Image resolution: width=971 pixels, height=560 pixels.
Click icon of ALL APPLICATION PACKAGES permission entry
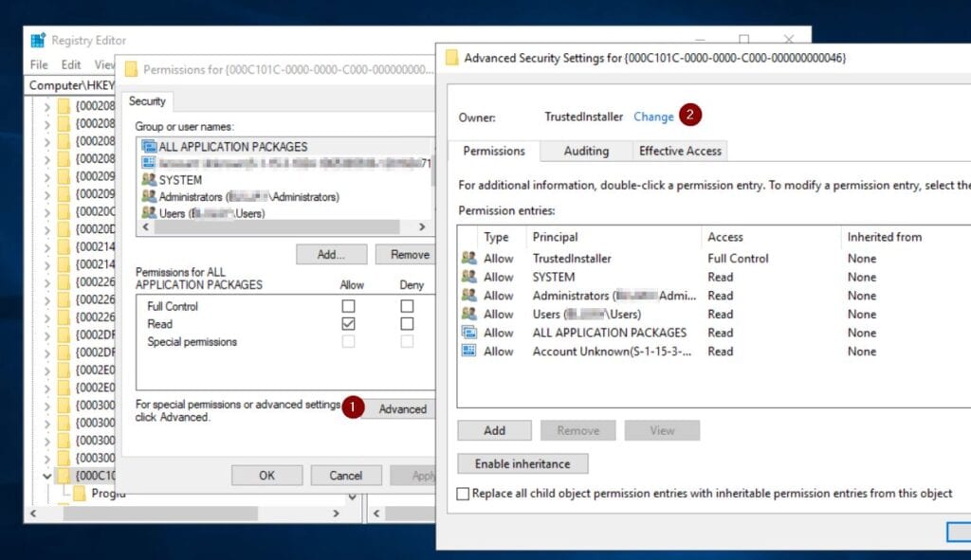468,333
